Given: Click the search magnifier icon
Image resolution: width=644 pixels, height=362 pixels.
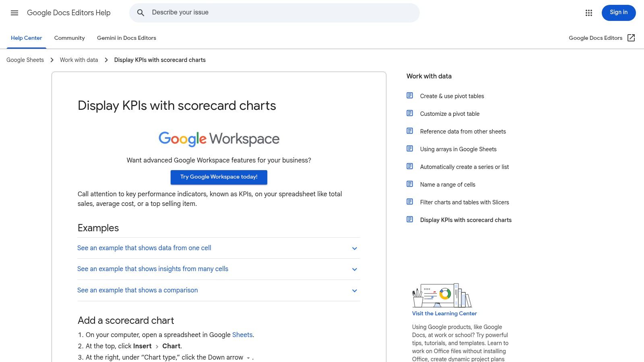Looking at the screenshot, I should point(140,13).
